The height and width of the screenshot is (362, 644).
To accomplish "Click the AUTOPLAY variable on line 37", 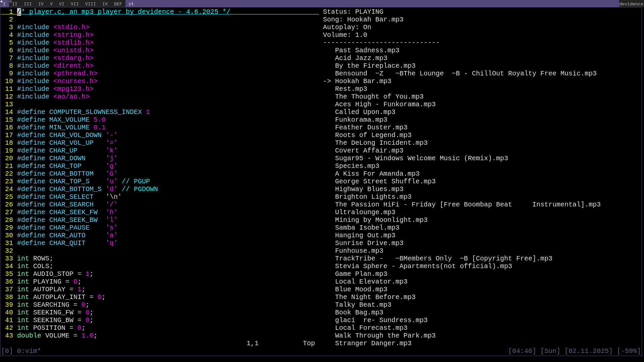I will (x=49, y=289).
